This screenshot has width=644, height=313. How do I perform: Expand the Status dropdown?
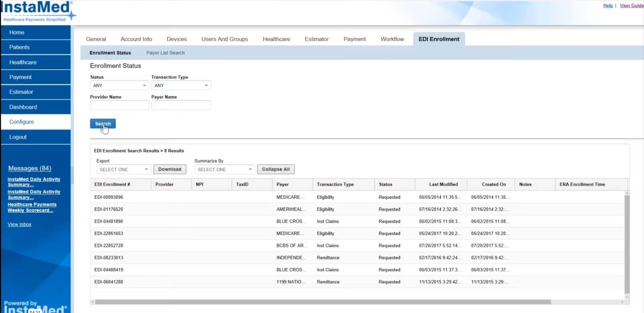[120, 85]
